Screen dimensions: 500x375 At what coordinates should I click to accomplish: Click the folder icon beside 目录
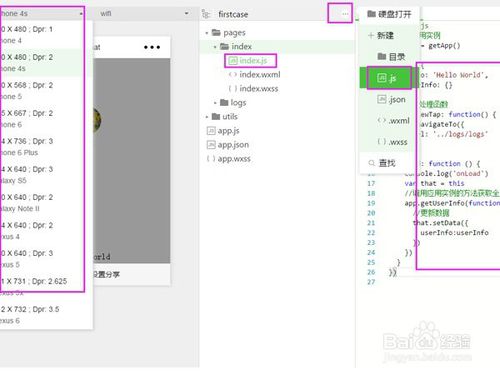click(x=382, y=56)
